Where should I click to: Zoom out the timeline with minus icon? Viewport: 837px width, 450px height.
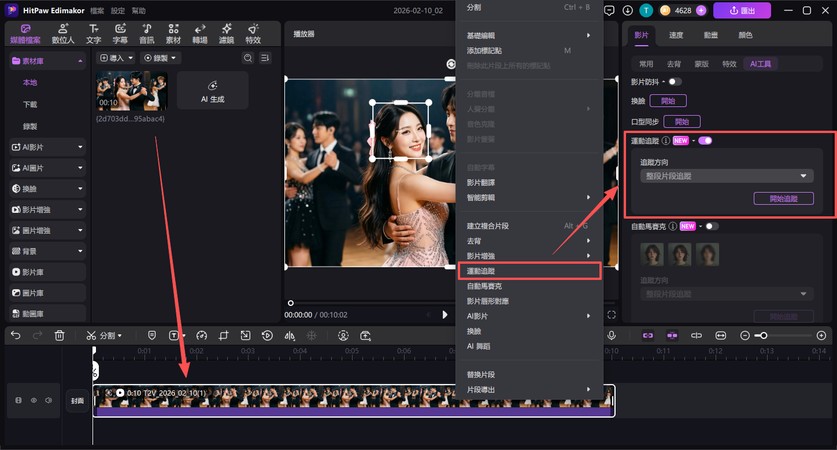point(745,335)
